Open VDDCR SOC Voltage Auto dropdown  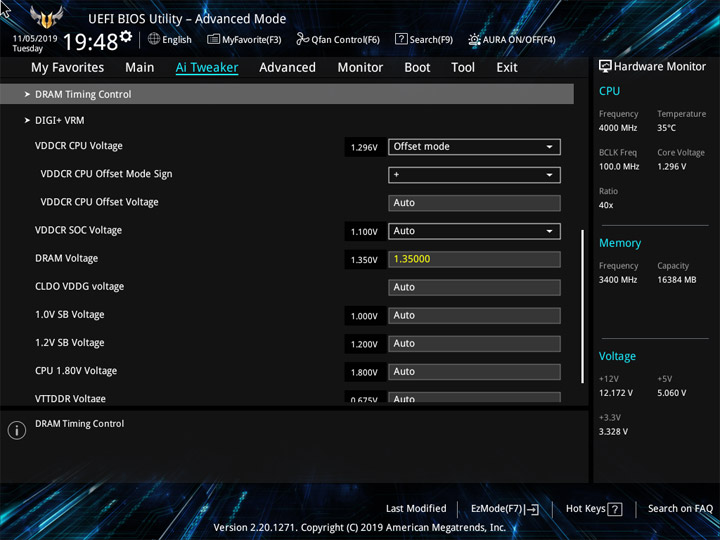[x=474, y=231]
